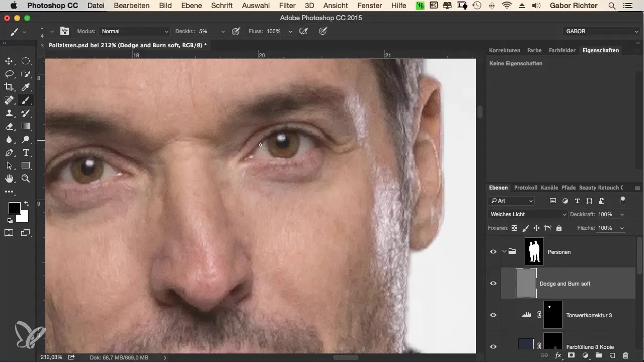Switch to the Korrekturen tab

pyautogui.click(x=505, y=50)
